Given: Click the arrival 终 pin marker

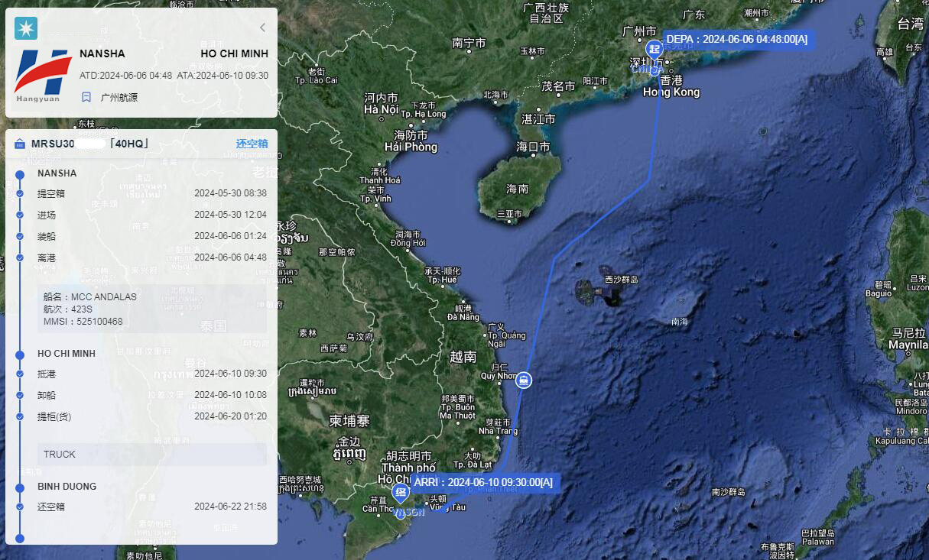Looking at the screenshot, I should [400, 493].
